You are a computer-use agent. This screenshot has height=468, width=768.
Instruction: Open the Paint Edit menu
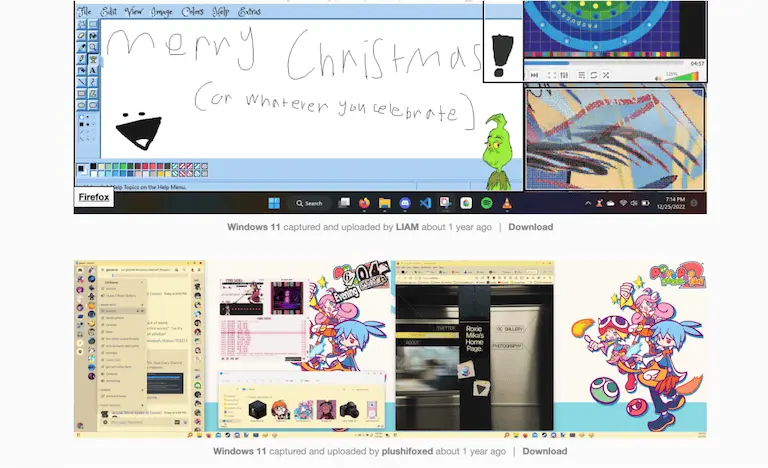click(x=108, y=11)
